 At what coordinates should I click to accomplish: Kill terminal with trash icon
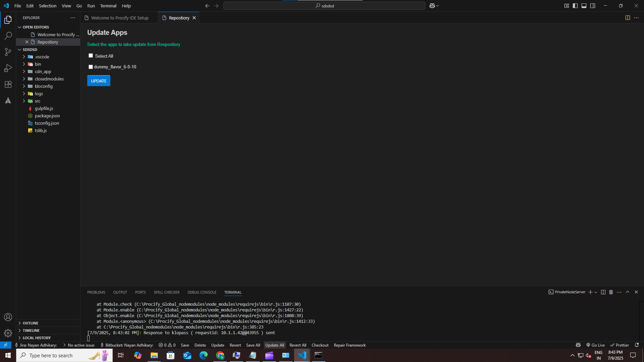(x=611, y=292)
